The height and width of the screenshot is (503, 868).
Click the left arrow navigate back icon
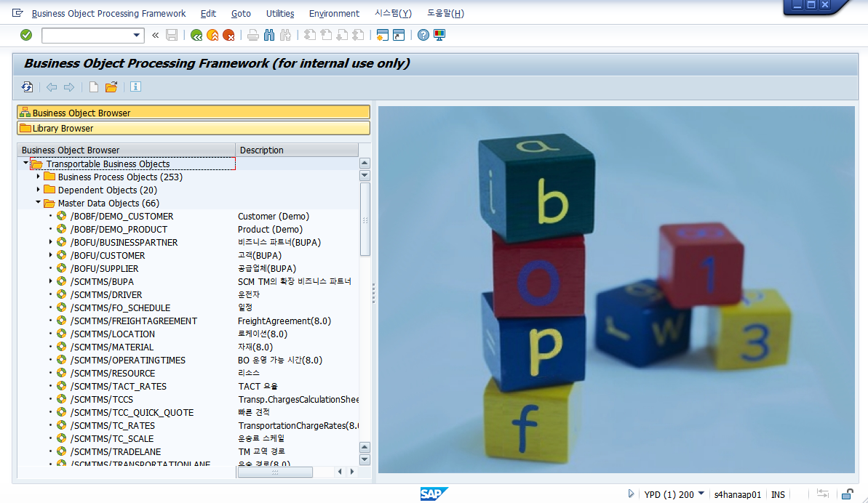pos(52,86)
